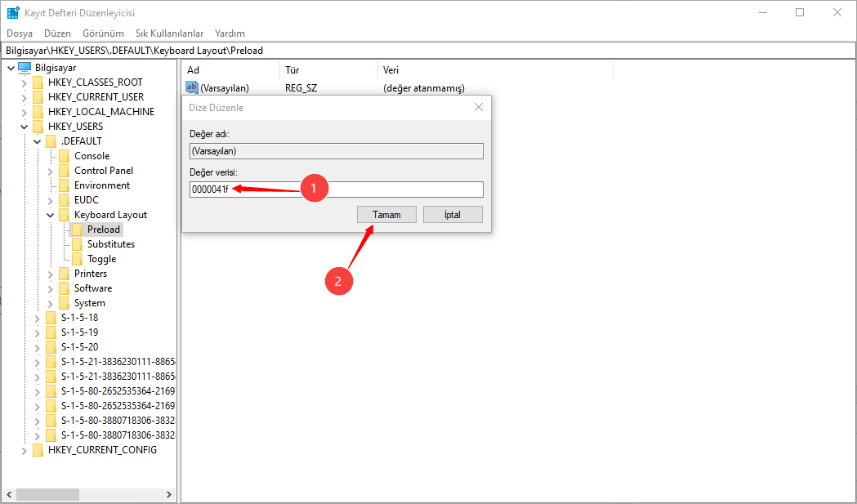Click the HKEY_USERS folder icon
Viewport: 857px width, 504px height.
click(x=38, y=127)
